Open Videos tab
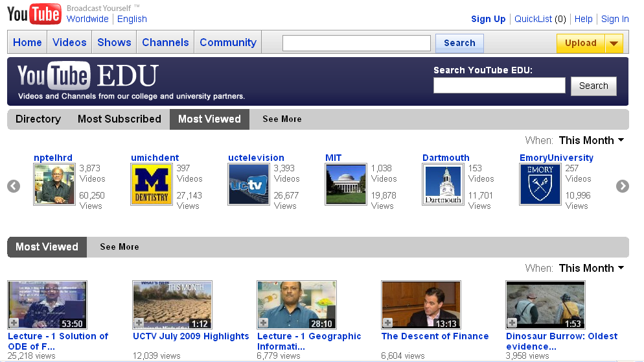 point(69,42)
